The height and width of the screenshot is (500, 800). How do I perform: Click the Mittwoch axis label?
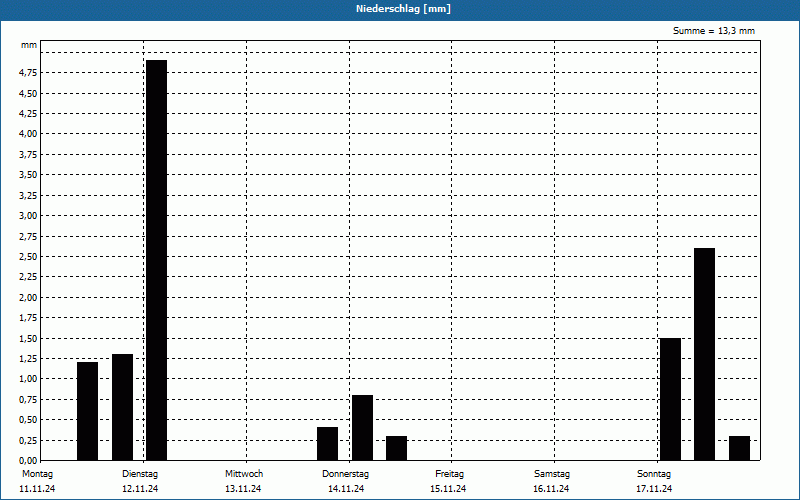coord(244,474)
